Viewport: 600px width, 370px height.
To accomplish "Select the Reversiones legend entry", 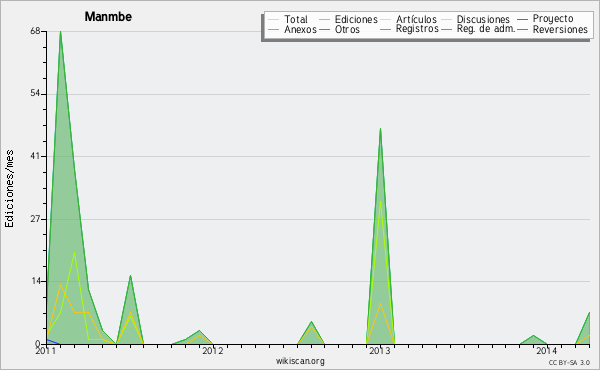I will coord(553,29).
